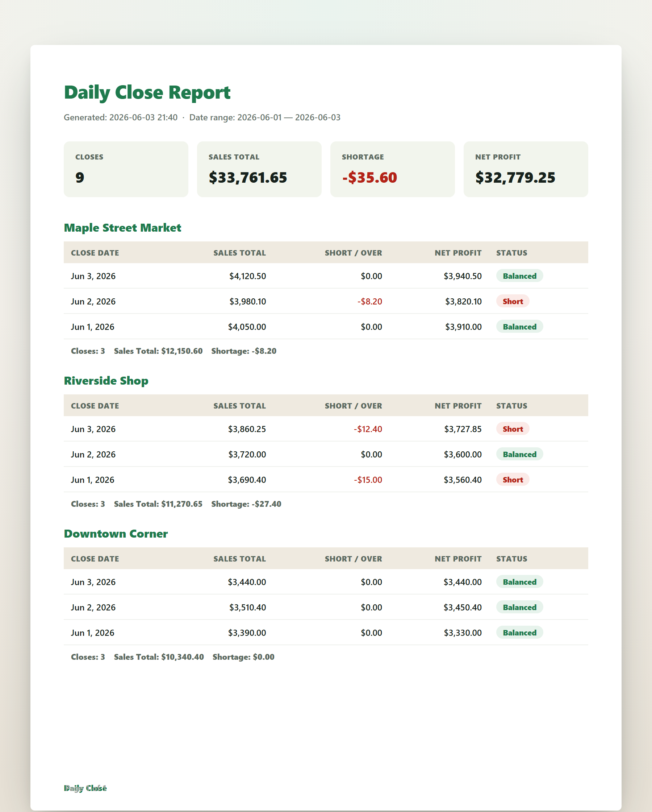652x812 pixels.
Task: Click Riverside footer Sales Total: $11,270.65
Action: (158, 504)
